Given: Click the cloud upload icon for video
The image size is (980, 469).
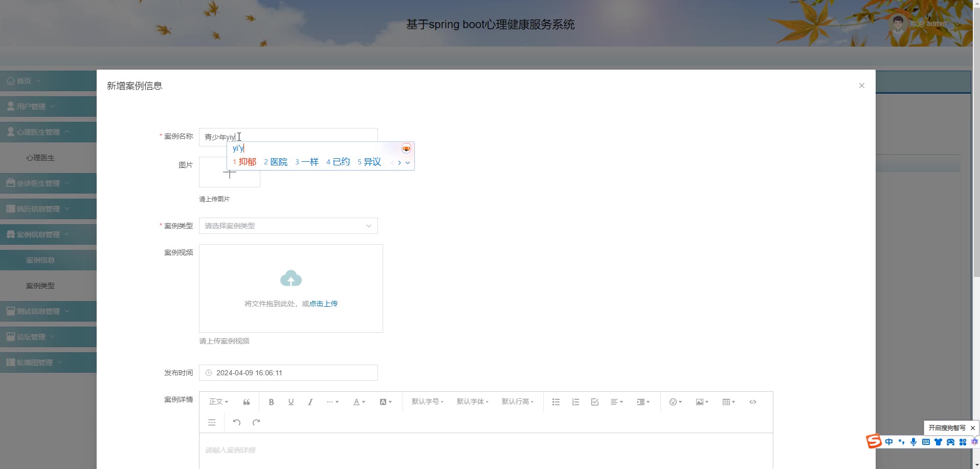Looking at the screenshot, I should [291, 278].
